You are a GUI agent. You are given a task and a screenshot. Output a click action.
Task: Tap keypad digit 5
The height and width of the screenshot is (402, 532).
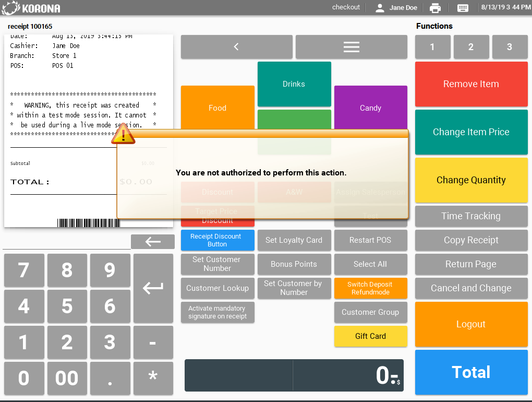[67, 306]
